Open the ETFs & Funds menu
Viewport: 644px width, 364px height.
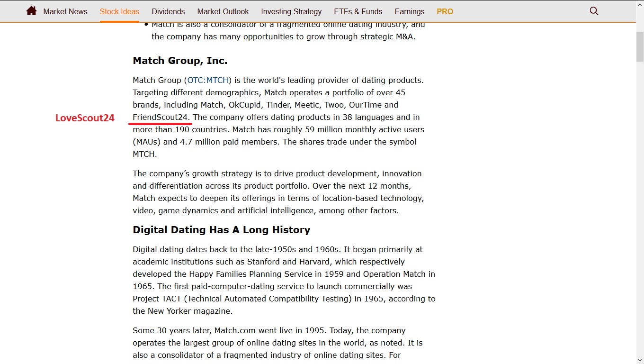click(358, 11)
